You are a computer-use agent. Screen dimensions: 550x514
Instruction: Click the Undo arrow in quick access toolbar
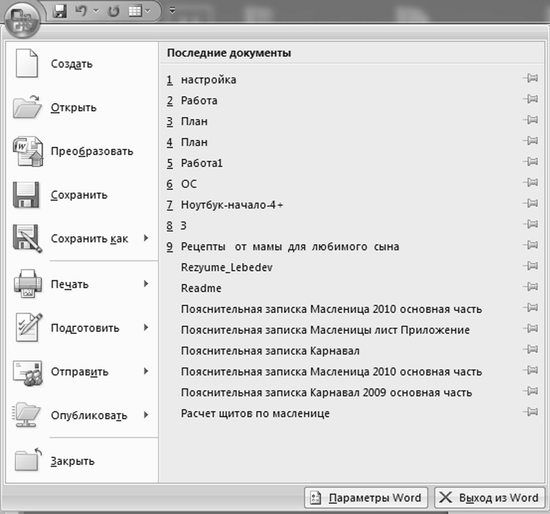[x=81, y=11]
